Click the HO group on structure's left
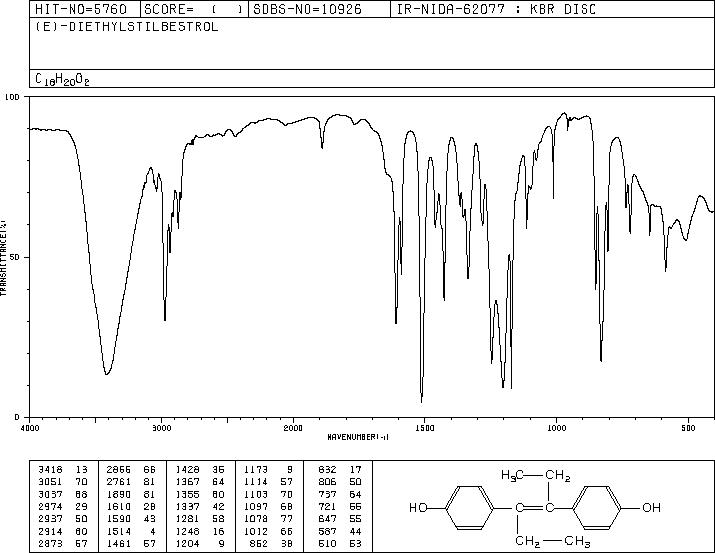This screenshot has height=553, width=715. (418, 507)
